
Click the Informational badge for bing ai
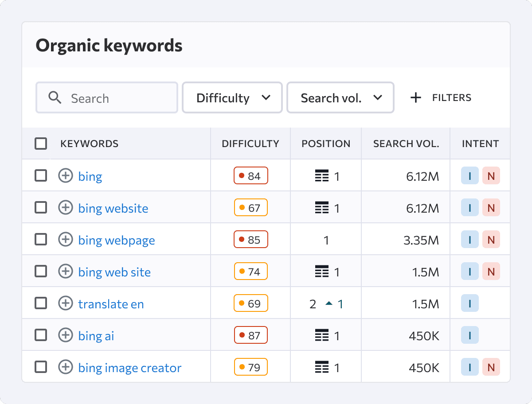point(470,335)
